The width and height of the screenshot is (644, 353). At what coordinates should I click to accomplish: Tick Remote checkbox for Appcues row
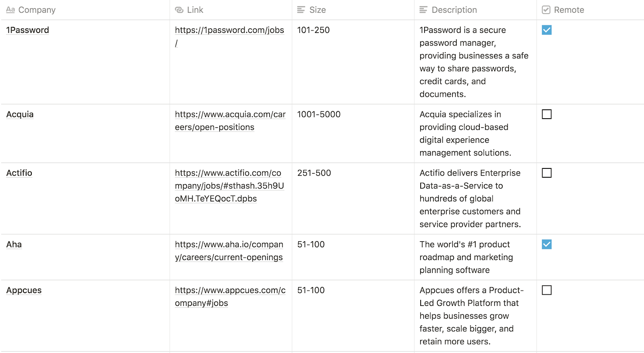pos(547,290)
